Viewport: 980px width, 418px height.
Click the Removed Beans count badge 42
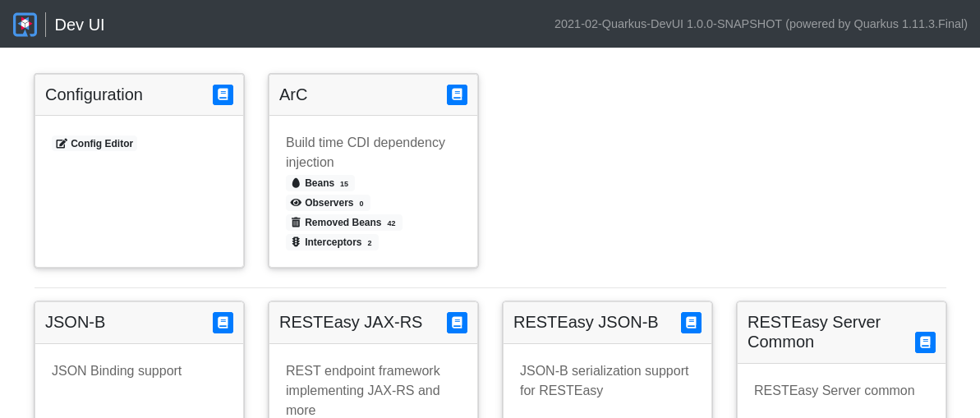pyautogui.click(x=391, y=223)
